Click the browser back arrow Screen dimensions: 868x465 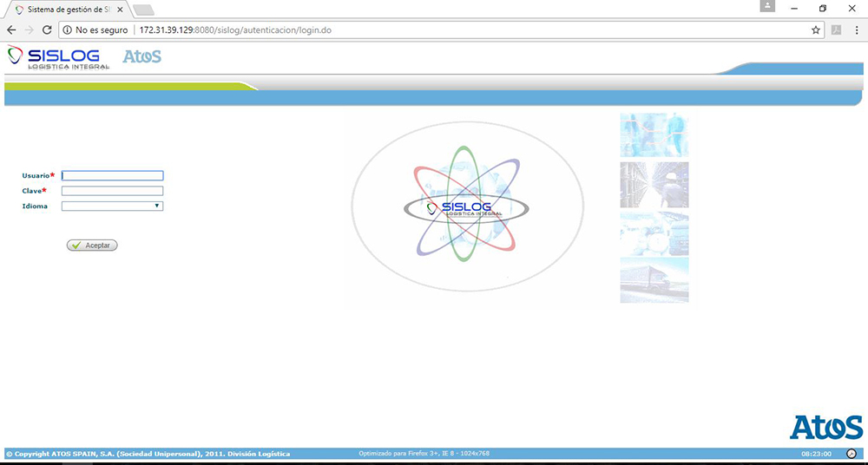(11, 29)
